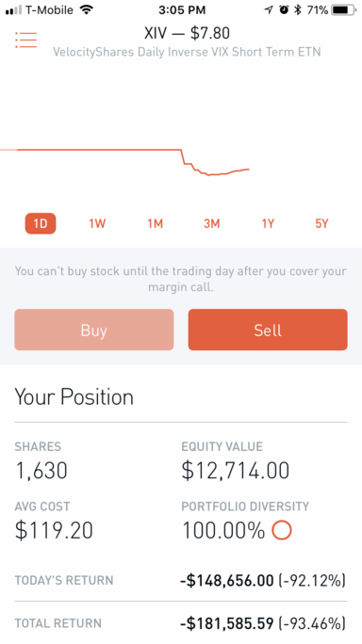This screenshot has height=644, width=362.
Task: Tap the battery icon in status bar
Action: tap(344, 9)
